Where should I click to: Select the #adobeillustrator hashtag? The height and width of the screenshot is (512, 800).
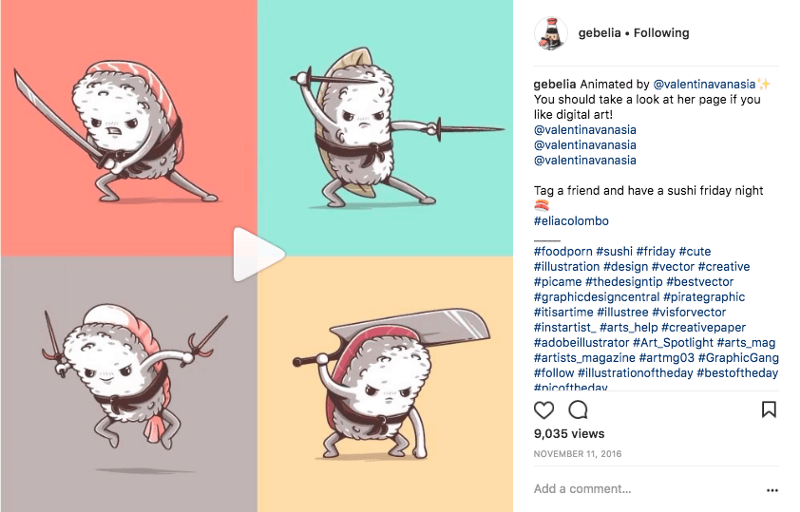(581, 343)
